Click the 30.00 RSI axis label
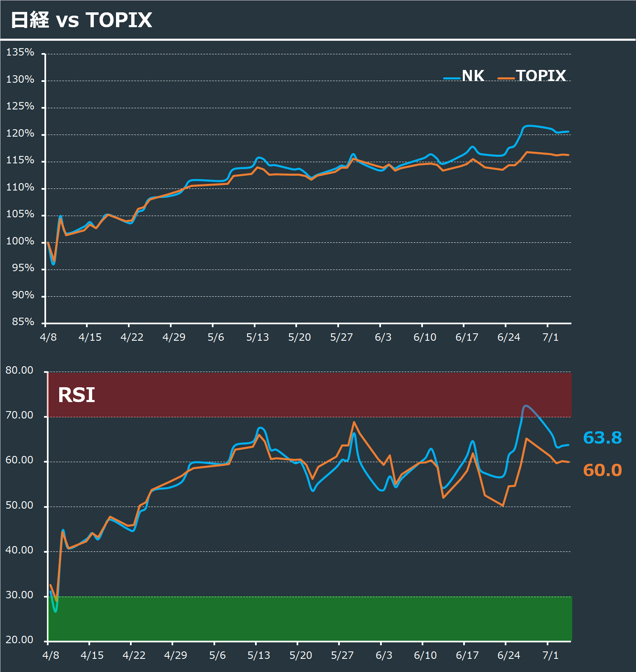Image resolution: width=636 pixels, height=672 pixels. [x=19, y=595]
